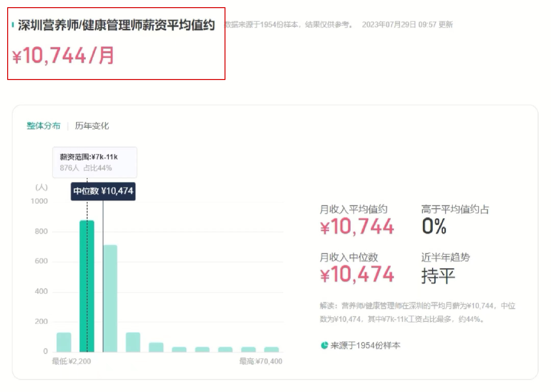551x392 pixels.
Task: Click the headline ¥10,744/月 figure
Action: [64, 56]
